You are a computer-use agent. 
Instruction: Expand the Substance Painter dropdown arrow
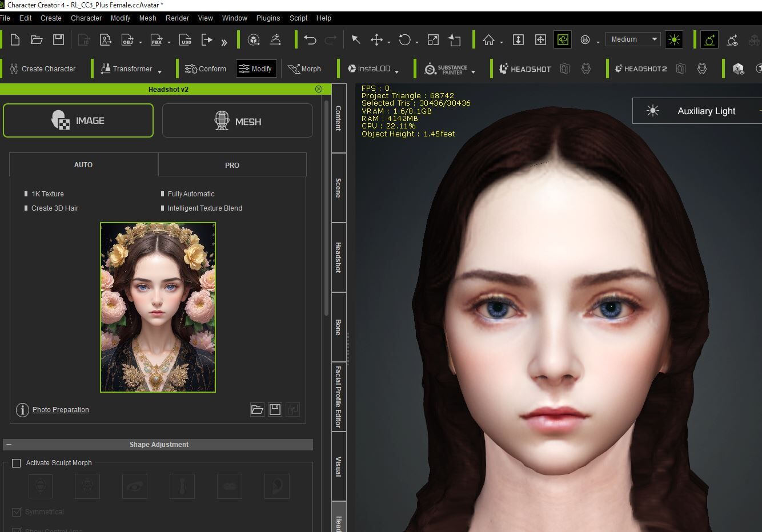(x=473, y=71)
